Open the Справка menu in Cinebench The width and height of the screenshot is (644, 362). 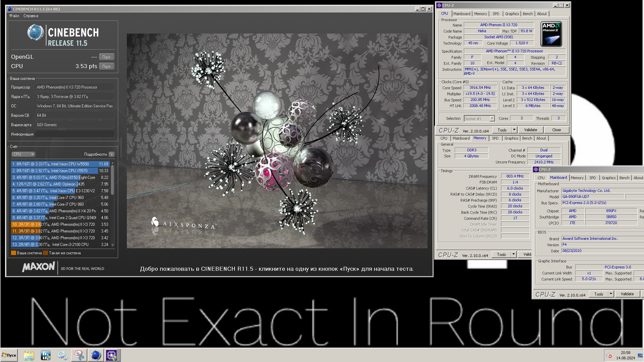(x=31, y=16)
